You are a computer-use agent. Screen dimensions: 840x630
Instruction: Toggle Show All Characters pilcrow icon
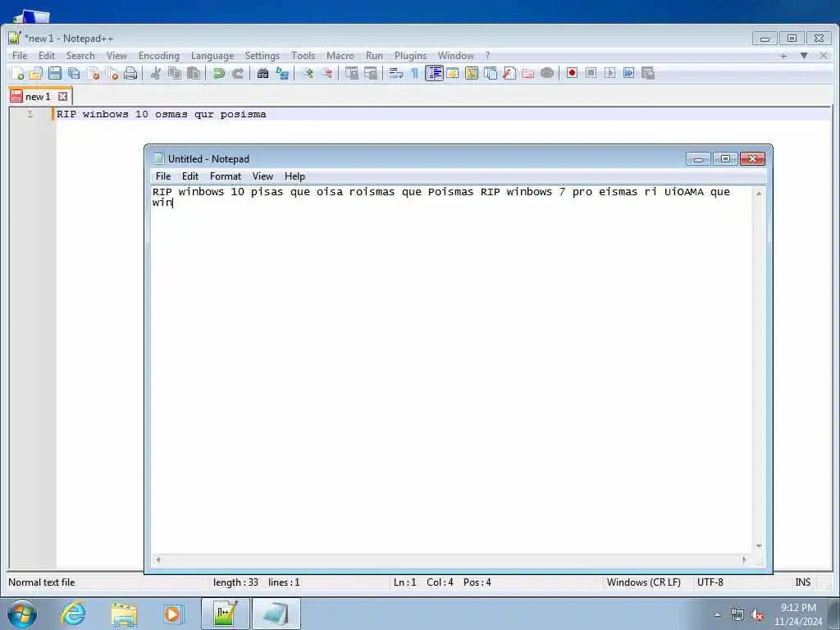(x=414, y=73)
